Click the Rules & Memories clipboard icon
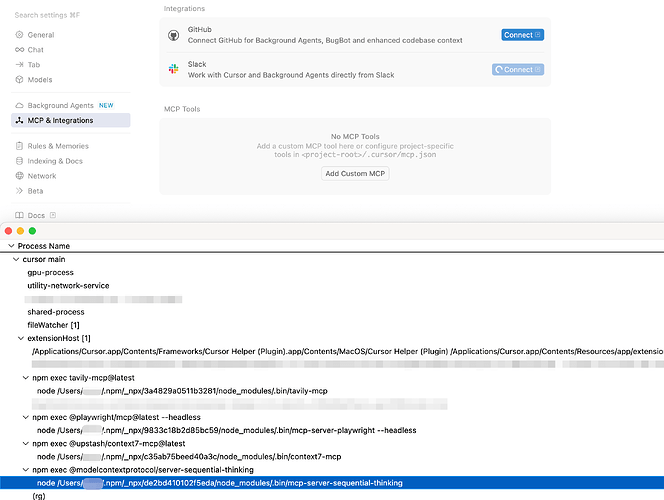 coord(19,146)
